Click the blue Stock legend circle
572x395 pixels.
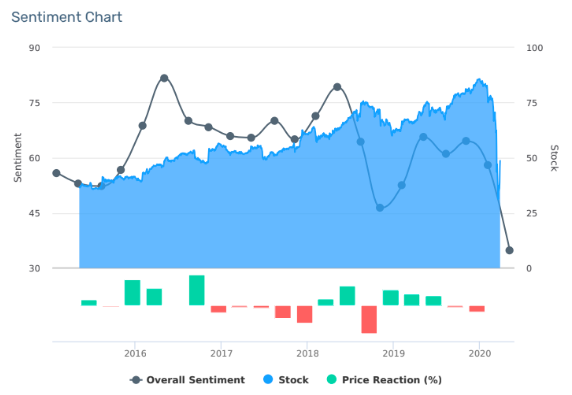point(268,379)
